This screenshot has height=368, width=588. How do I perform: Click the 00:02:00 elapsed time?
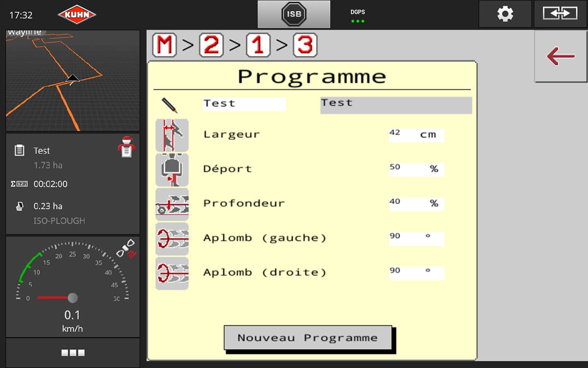(50, 184)
